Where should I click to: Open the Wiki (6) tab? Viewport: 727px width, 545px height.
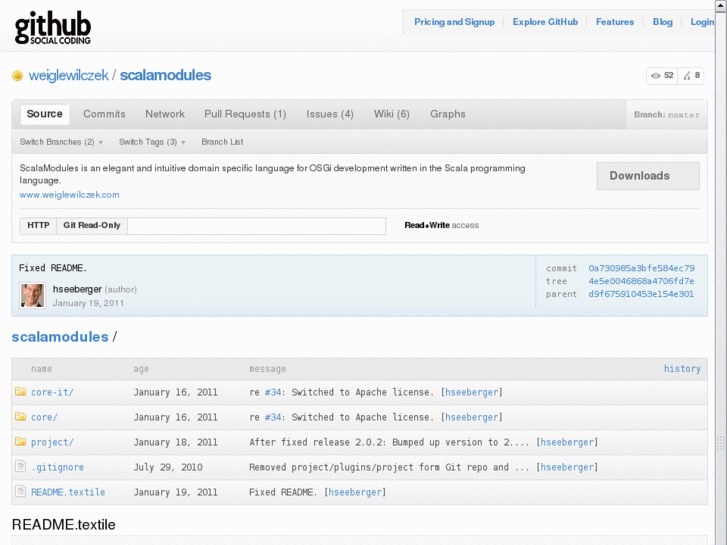click(x=392, y=114)
